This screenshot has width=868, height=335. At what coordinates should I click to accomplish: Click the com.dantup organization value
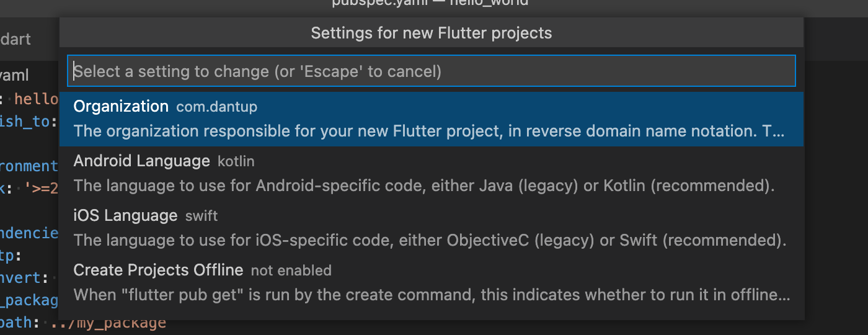[216, 107]
